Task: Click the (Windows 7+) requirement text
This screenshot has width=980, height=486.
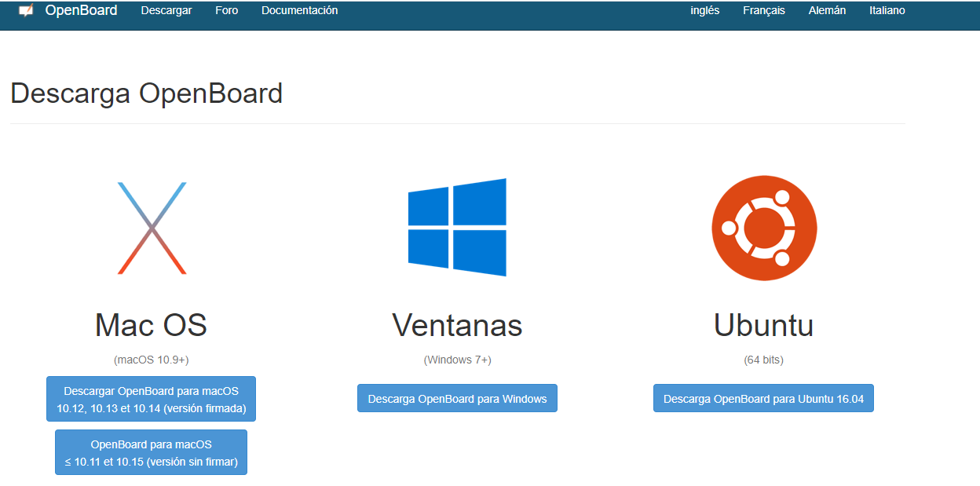Action: click(x=457, y=360)
